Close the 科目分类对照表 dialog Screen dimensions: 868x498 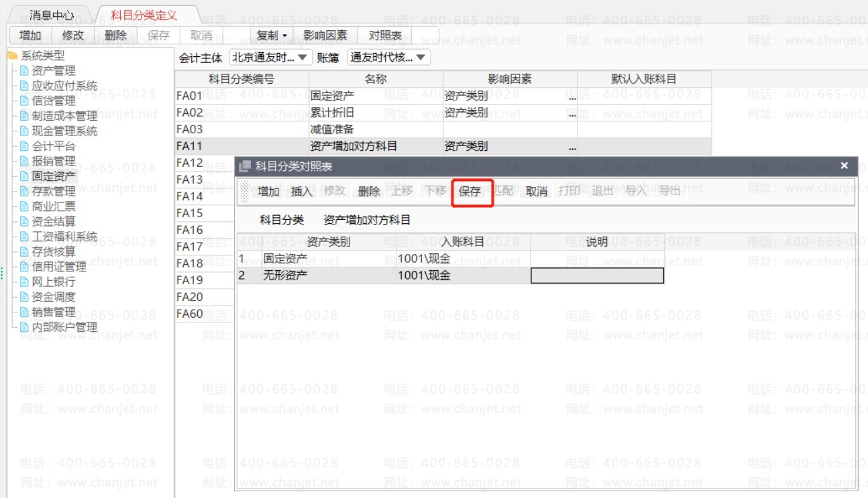coord(844,166)
